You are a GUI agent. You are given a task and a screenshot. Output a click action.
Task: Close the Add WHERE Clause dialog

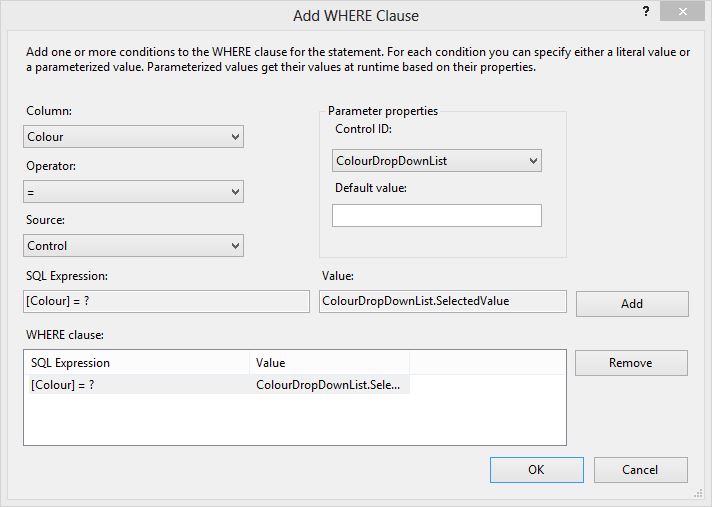click(x=682, y=11)
